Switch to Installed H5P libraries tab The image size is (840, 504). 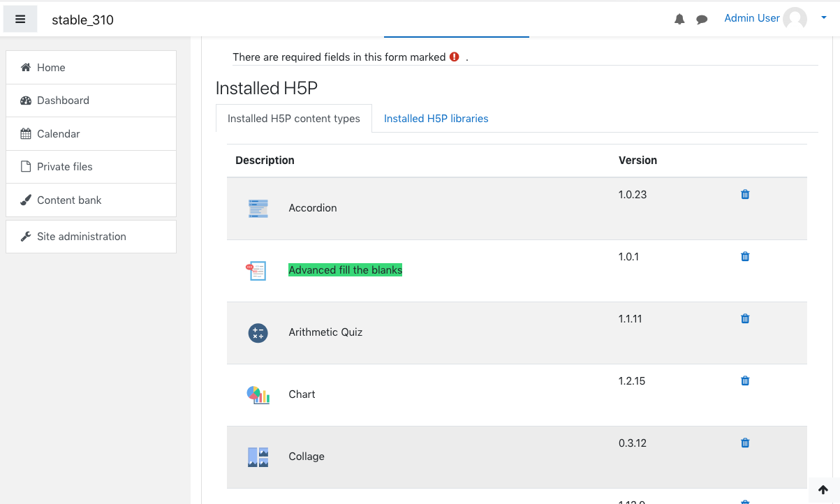[x=436, y=119]
